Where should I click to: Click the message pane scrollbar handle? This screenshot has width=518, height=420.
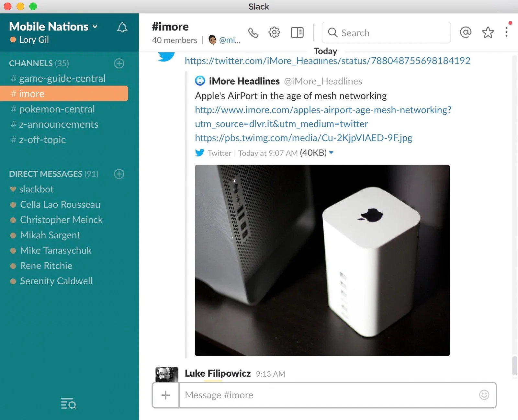tap(515, 366)
